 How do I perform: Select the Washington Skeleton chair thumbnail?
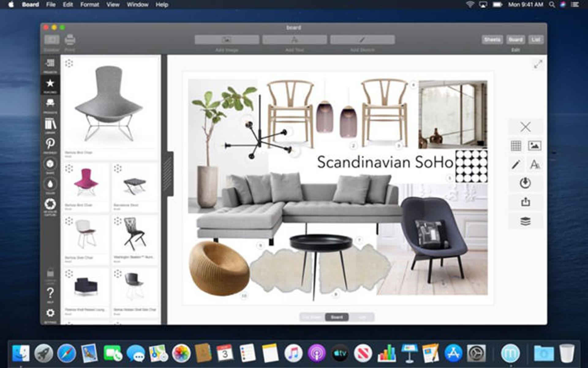tap(135, 233)
